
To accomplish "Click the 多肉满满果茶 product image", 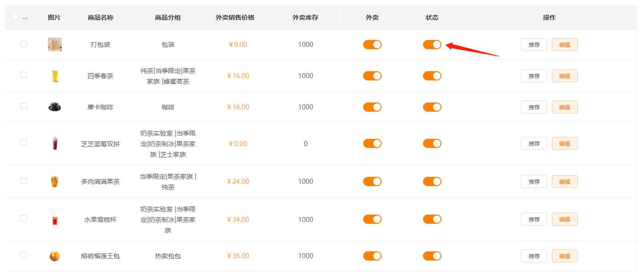I will click(x=55, y=182).
